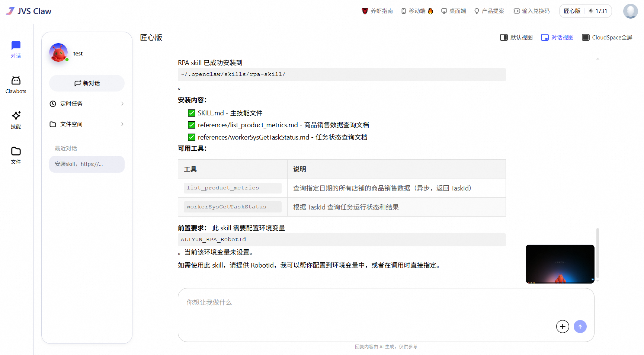The image size is (644, 355).
Task: Toggle the workerSysGetTaskStatus.md reference checkbox
Action: (x=192, y=137)
